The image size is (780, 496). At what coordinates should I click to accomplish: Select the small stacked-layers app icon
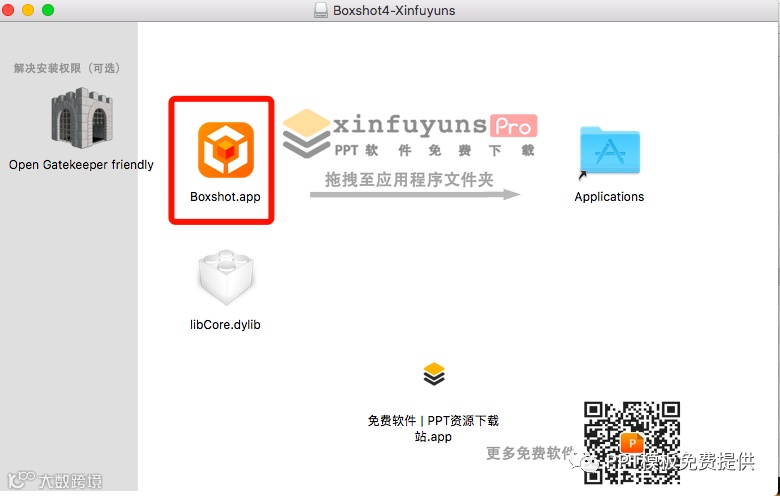tap(434, 374)
